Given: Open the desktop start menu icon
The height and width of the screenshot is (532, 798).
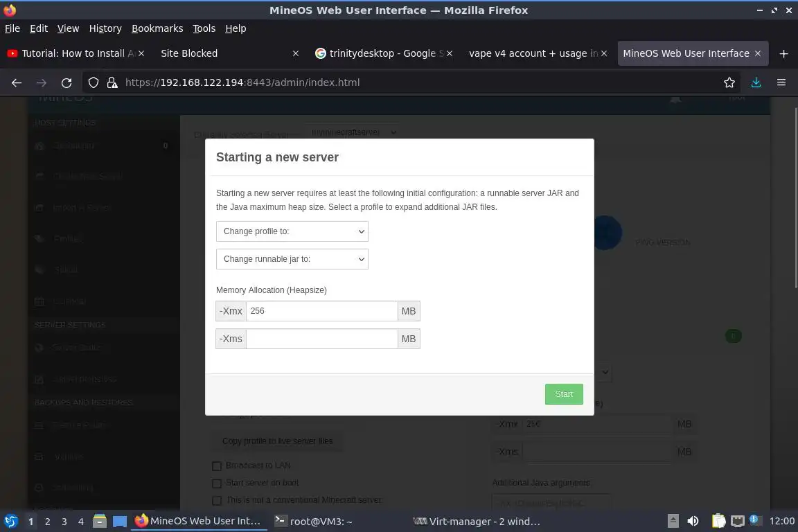Looking at the screenshot, I should tap(10, 521).
